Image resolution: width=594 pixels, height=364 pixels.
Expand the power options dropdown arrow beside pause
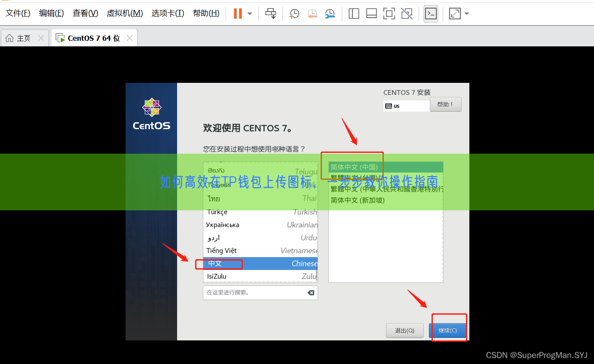point(250,14)
